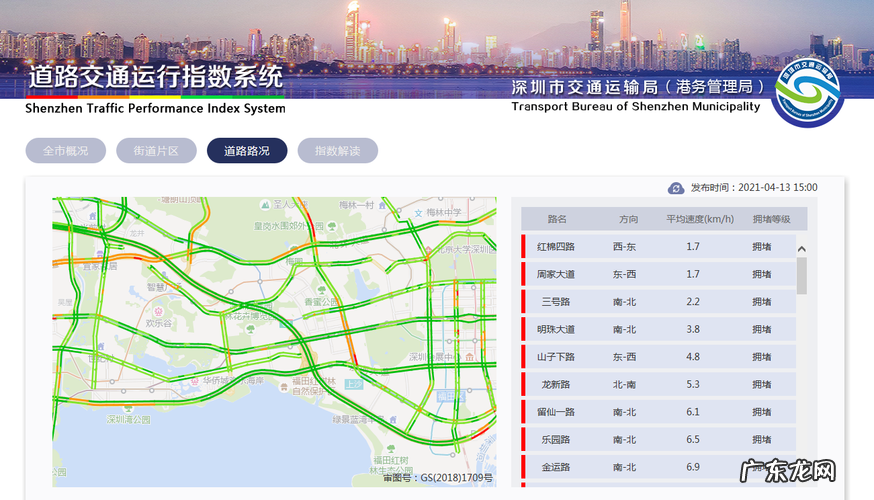Click the road list scrollbar thumb

[x=801, y=275]
